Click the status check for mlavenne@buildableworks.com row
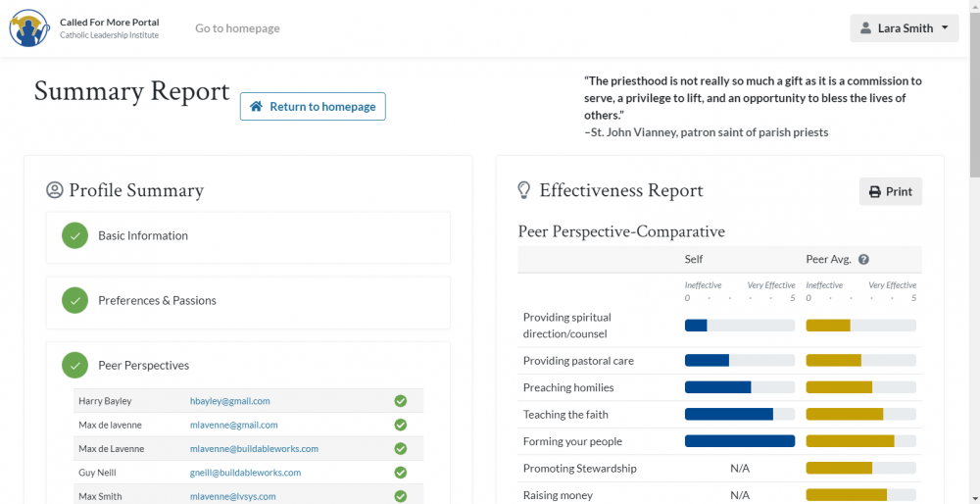 click(401, 448)
